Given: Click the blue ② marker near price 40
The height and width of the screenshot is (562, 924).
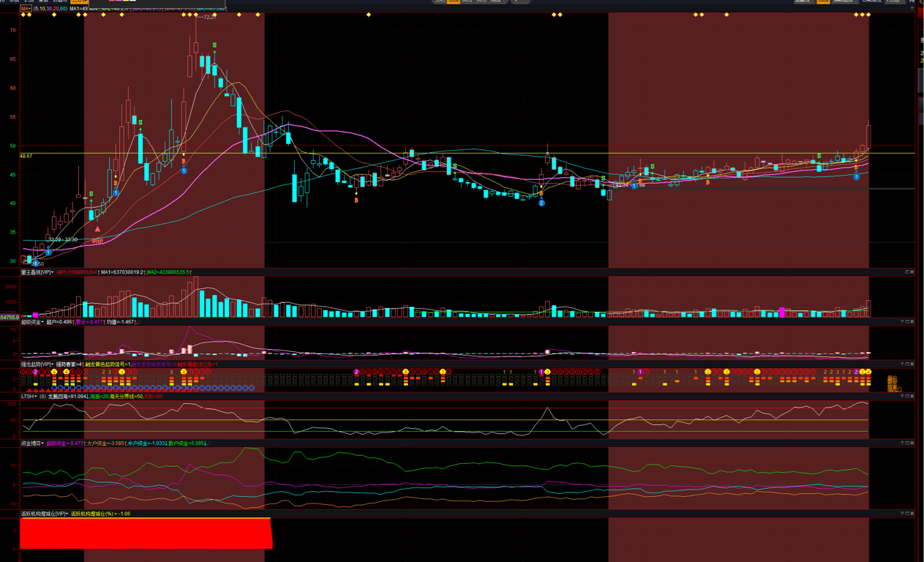Looking at the screenshot, I should [x=541, y=203].
